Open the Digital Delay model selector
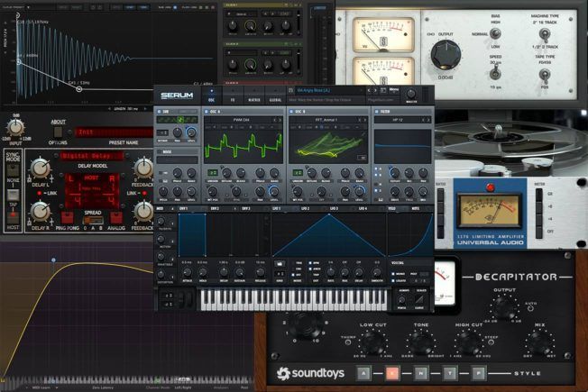 [x=92, y=156]
